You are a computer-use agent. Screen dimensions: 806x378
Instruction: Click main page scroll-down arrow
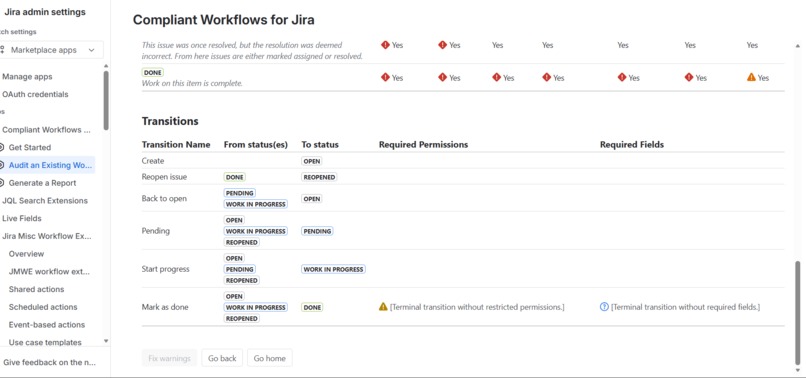(x=797, y=370)
